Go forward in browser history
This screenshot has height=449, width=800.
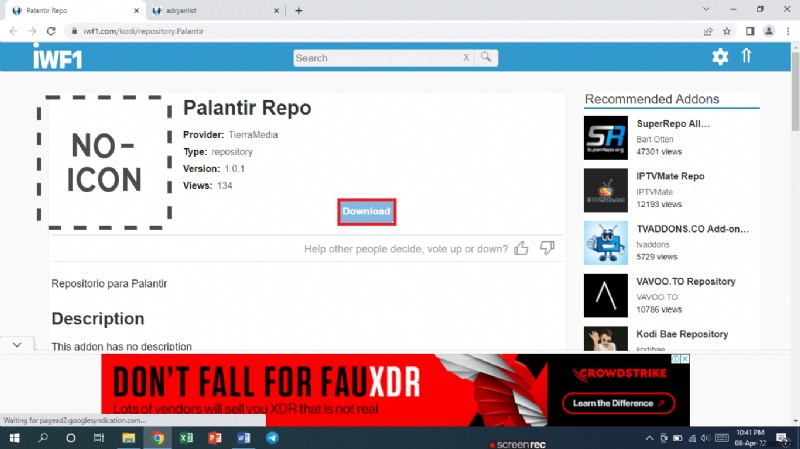pos(32,31)
